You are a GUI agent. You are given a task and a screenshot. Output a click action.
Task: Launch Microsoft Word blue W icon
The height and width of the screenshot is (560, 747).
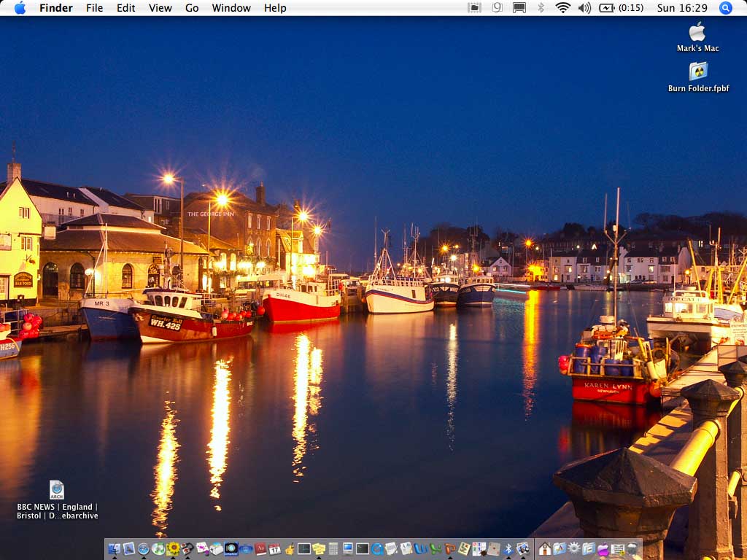(x=421, y=548)
